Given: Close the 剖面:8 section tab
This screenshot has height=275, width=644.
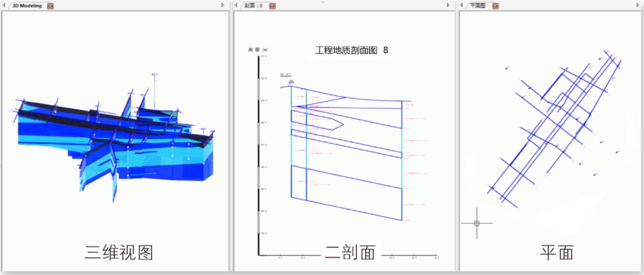Looking at the screenshot, I should point(272,6).
